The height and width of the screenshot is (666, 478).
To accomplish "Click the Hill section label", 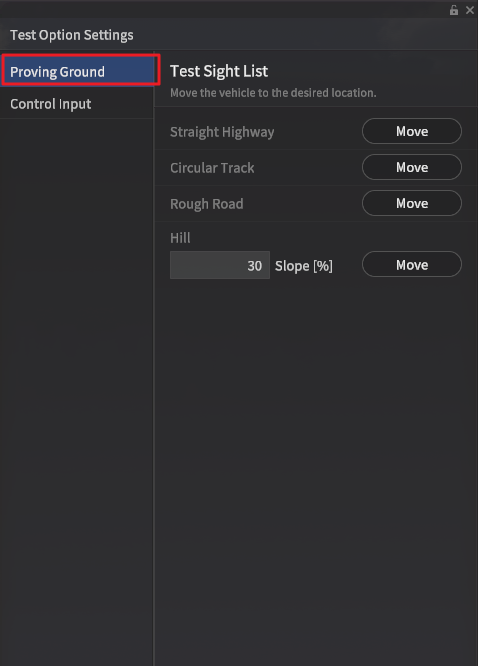I will pos(180,238).
